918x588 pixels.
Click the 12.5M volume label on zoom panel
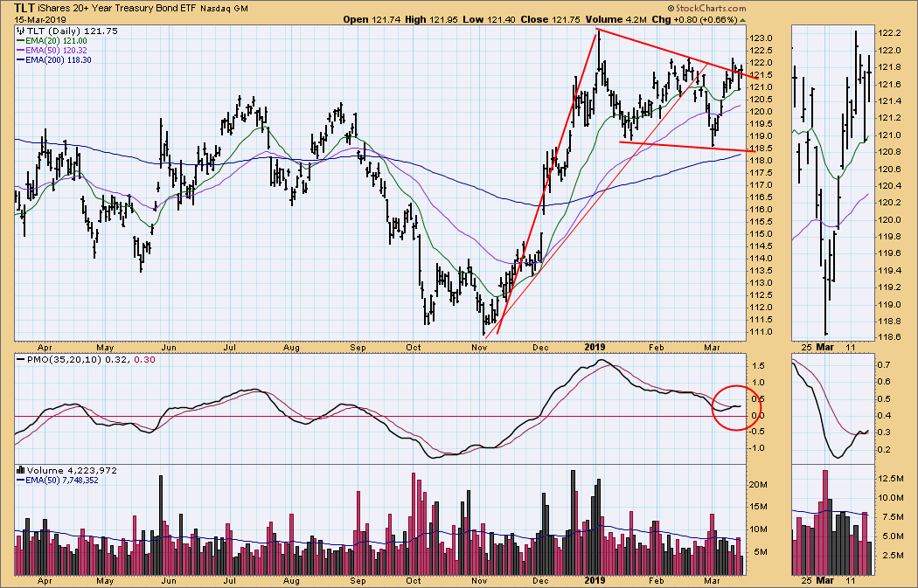tap(892, 479)
